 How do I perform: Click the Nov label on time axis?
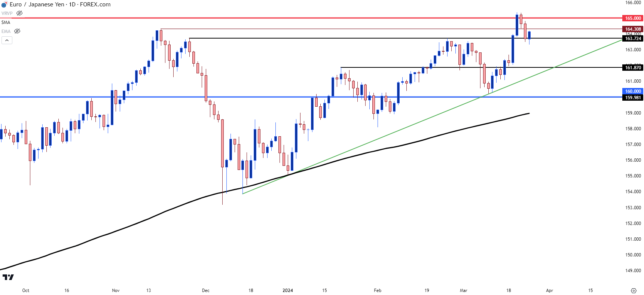coord(116,291)
